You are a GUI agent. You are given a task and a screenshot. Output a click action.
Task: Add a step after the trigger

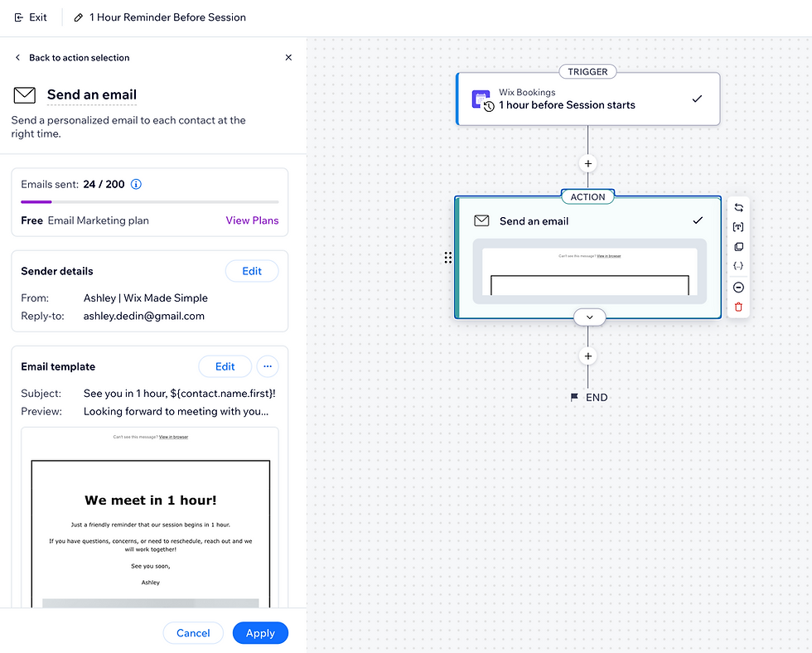point(587,163)
